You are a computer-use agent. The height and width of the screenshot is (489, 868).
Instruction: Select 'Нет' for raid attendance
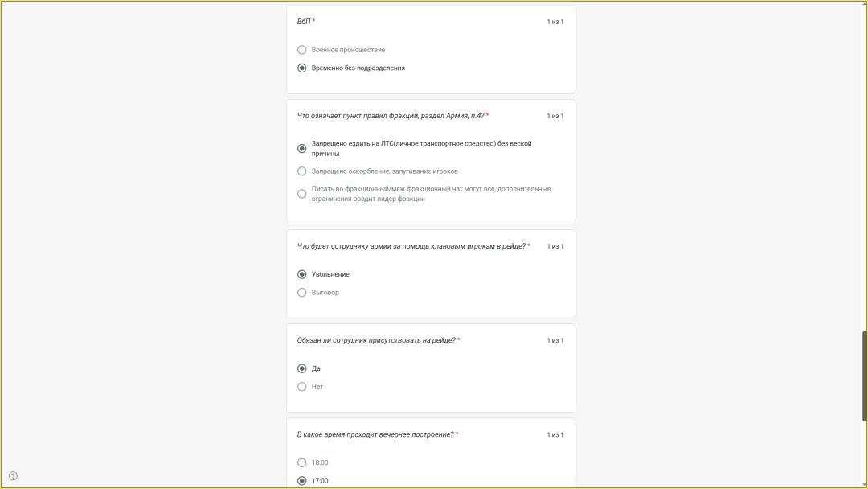pyautogui.click(x=302, y=387)
